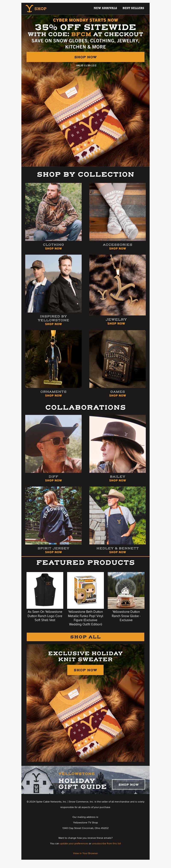The height and width of the screenshot is (868, 171).
Task: Click the orange Shop Now hero button
Action: [85, 57]
